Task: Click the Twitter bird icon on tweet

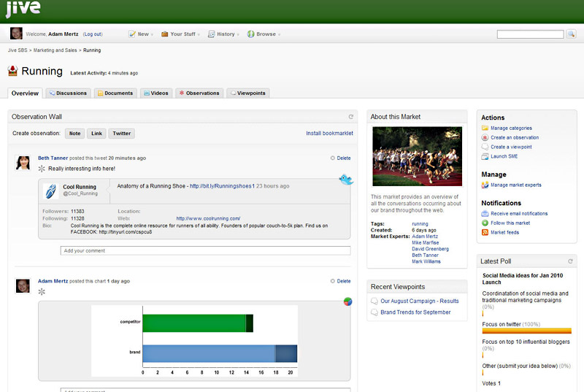Action: [346, 180]
